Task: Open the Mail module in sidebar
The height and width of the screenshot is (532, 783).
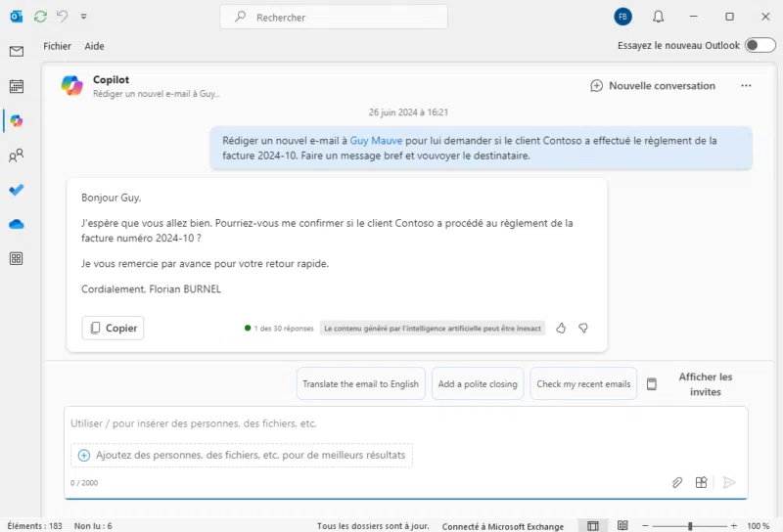Action: click(16, 52)
